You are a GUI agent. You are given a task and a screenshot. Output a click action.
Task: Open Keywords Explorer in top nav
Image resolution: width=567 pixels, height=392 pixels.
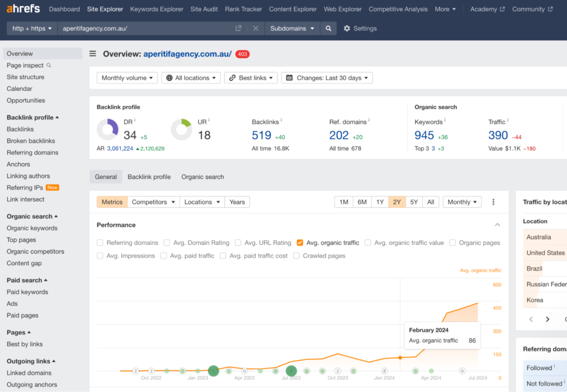[x=157, y=9]
